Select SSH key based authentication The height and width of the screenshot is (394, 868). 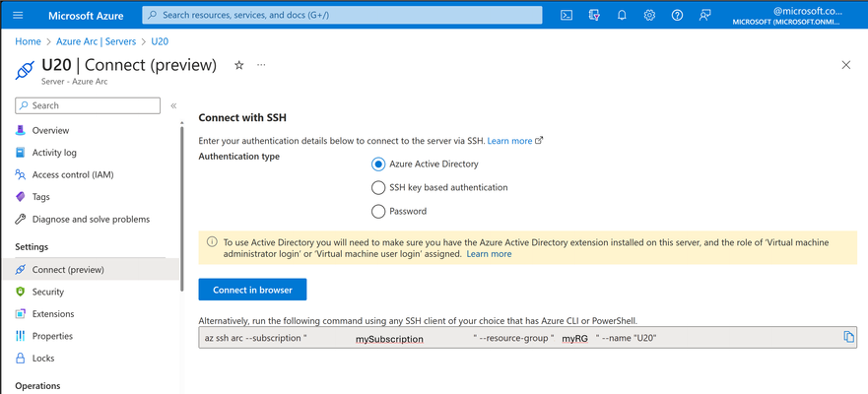click(x=378, y=187)
